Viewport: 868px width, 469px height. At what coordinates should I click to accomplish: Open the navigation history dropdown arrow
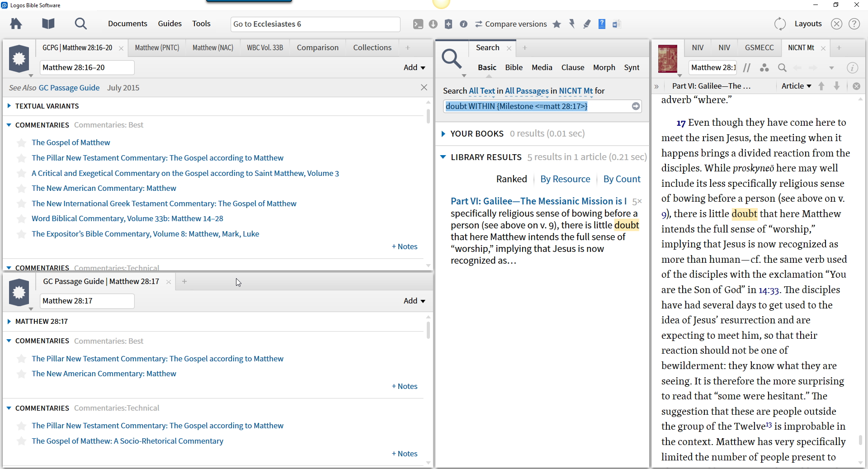coord(831,68)
